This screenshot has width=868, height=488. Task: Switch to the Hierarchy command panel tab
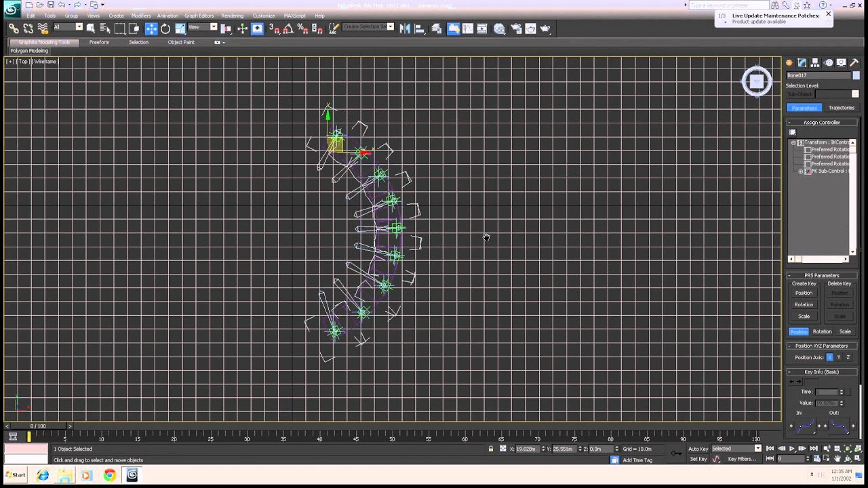[815, 62]
